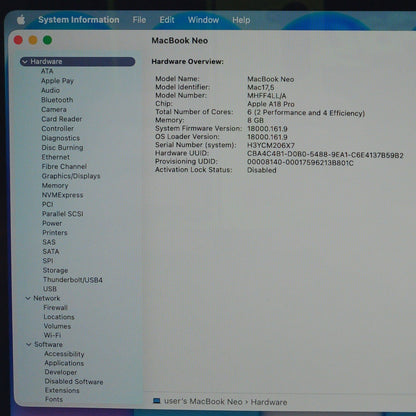The width and height of the screenshot is (416, 416).
Task: Open the Help menu
Action: [241, 20]
